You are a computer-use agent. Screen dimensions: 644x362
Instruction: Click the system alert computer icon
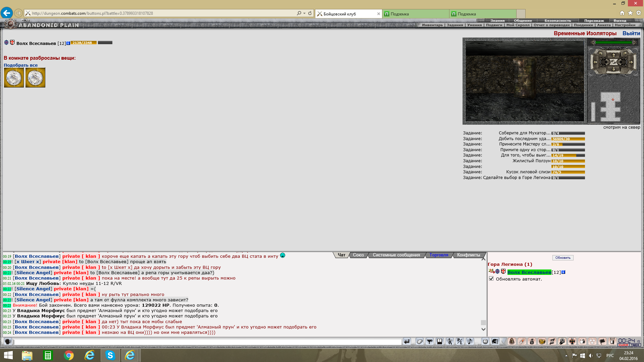(x=440, y=342)
